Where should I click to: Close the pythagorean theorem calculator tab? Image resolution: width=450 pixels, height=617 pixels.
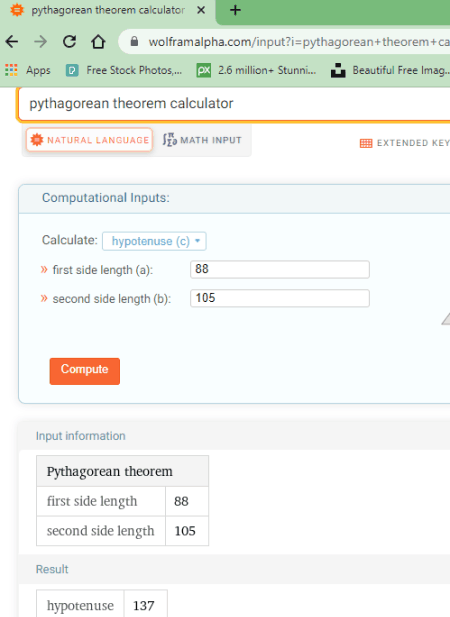click(x=201, y=10)
